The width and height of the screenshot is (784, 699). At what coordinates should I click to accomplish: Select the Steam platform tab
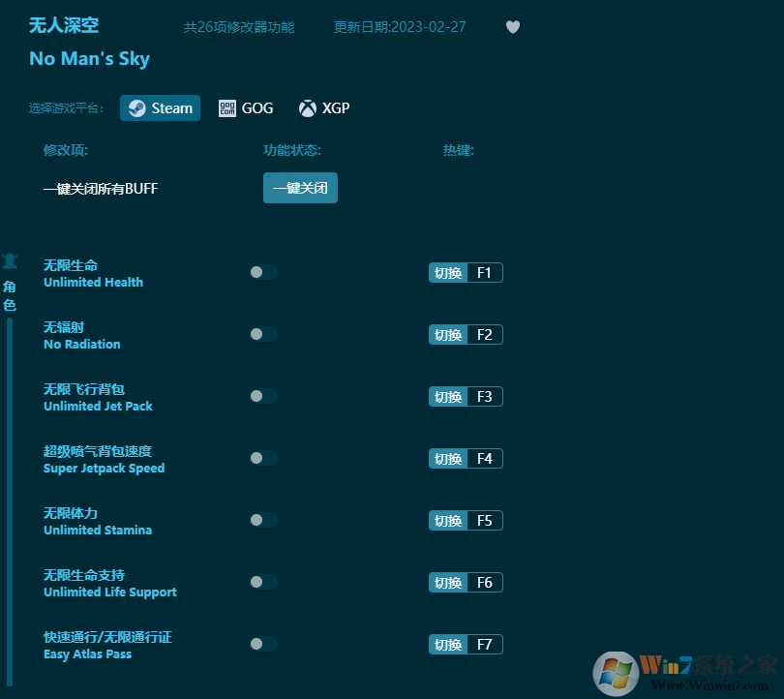tap(160, 108)
